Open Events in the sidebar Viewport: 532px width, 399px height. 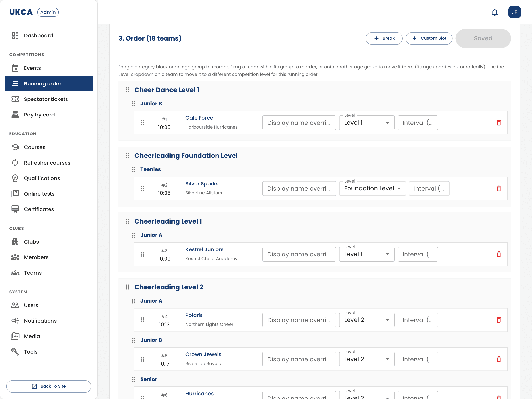tap(49, 68)
